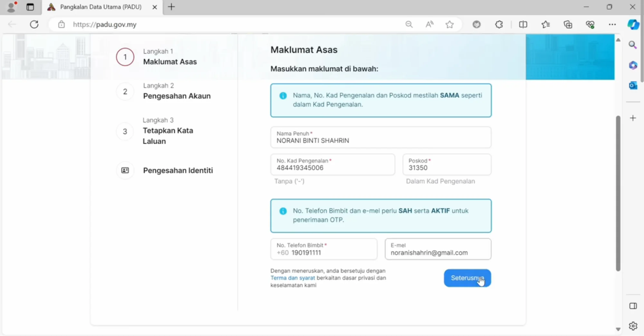Click the page vertical scrollbar thumb

coord(618,193)
